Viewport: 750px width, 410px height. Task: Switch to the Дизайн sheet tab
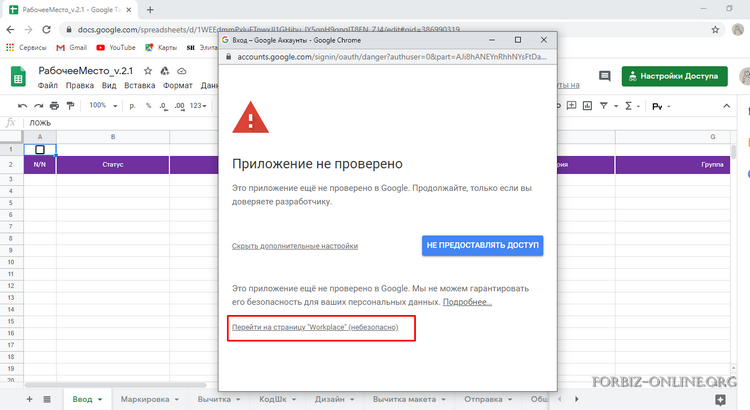[329, 399]
